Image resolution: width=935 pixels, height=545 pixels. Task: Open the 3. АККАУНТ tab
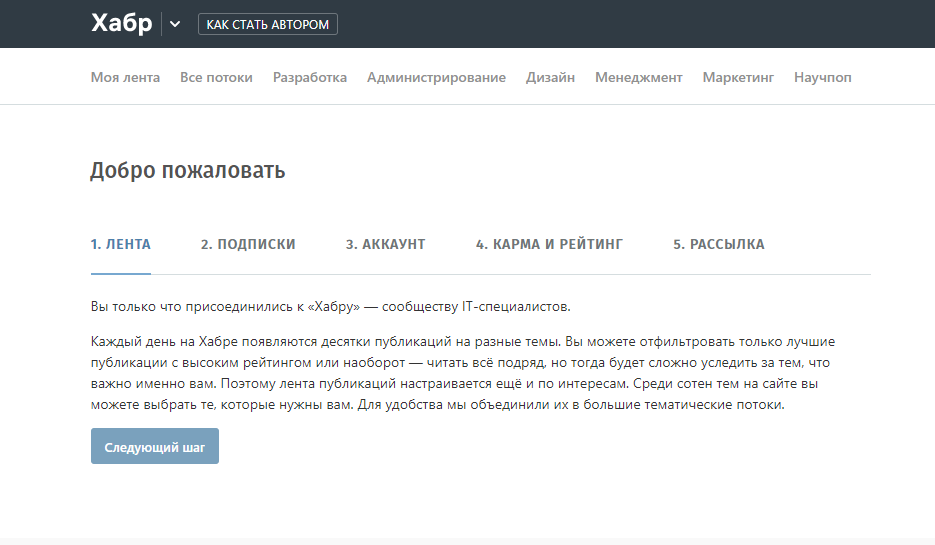tap(385, 244)
